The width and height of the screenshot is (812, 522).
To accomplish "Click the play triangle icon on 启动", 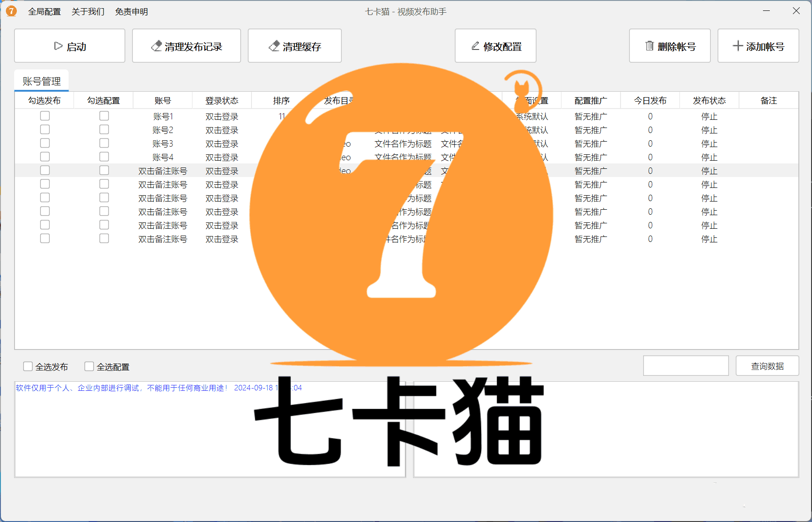I will (x=58, y=46).
